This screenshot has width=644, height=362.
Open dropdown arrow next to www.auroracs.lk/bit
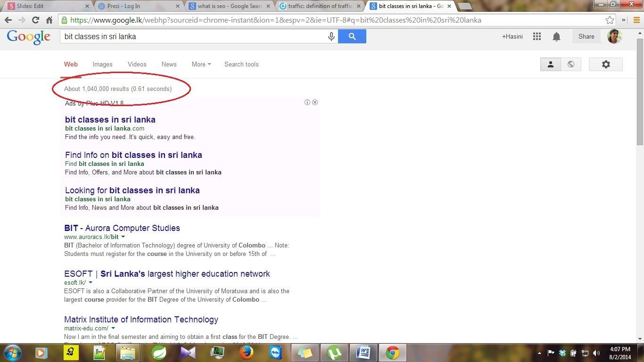tap(123, 237)
